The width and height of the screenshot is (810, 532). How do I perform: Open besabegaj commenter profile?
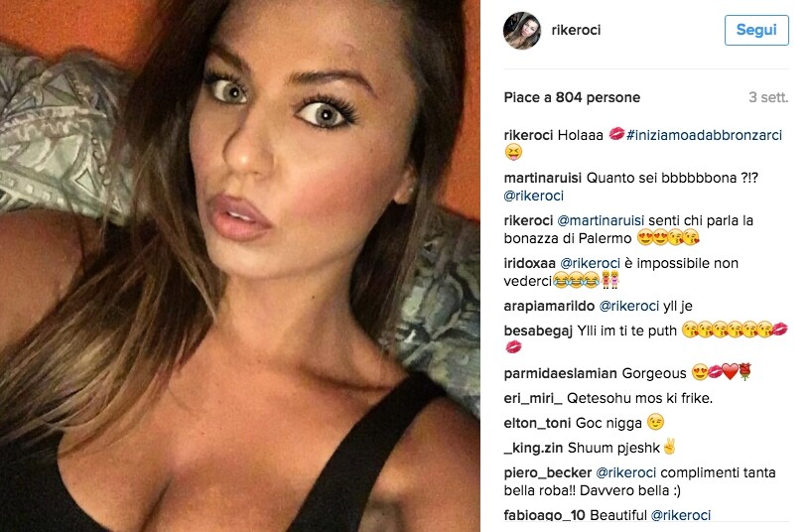coord(538,331)
